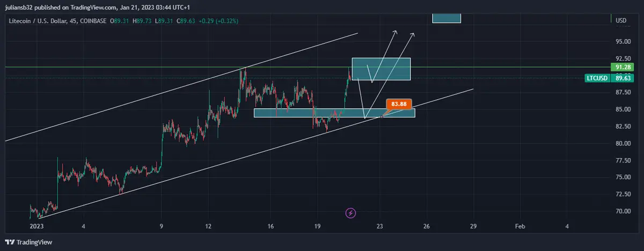Click the USD currency label on price axis

pos(621,20)
